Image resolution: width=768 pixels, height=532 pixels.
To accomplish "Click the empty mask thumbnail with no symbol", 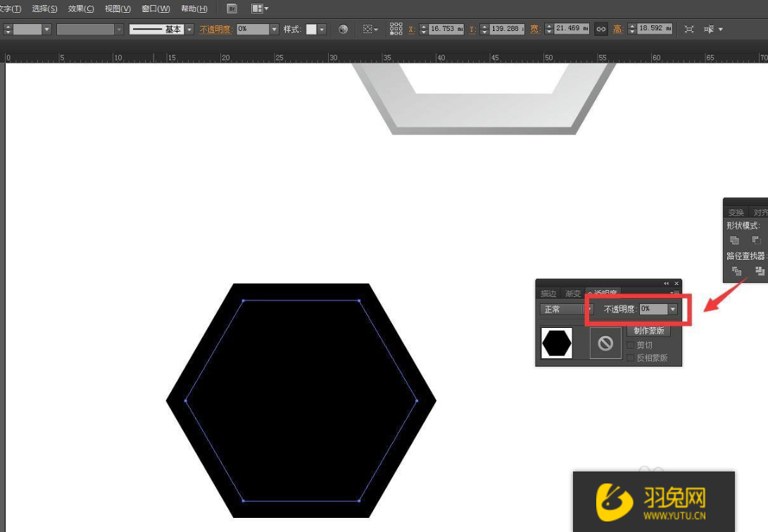I will pos(605,343).
